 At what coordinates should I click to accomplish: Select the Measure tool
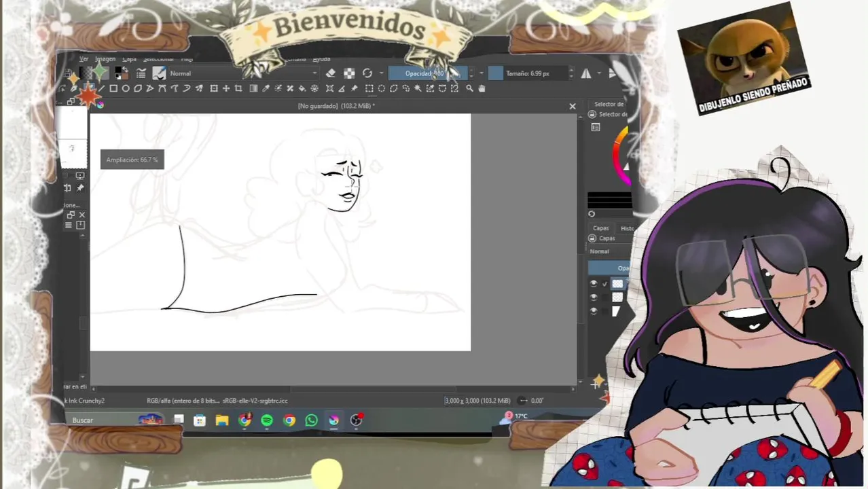pos(342,88)
